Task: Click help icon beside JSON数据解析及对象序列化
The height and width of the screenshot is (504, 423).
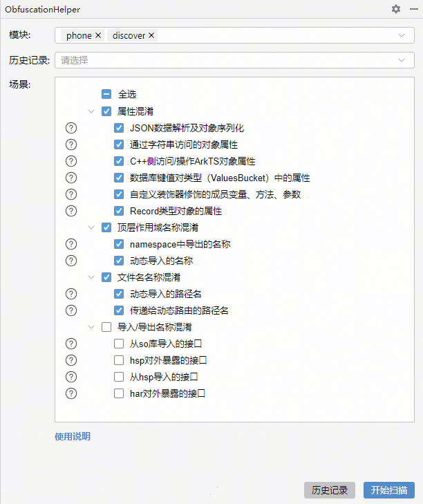Action: click(x=71, y=128)
